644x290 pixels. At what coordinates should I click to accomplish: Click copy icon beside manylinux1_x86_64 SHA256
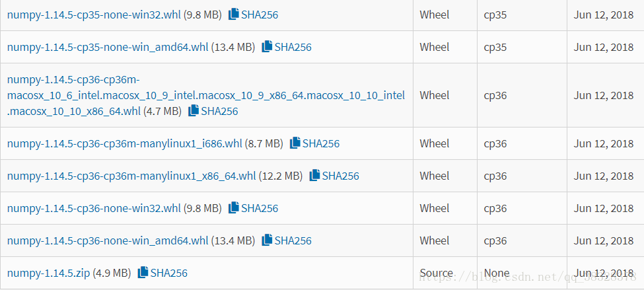coord(314,176)
